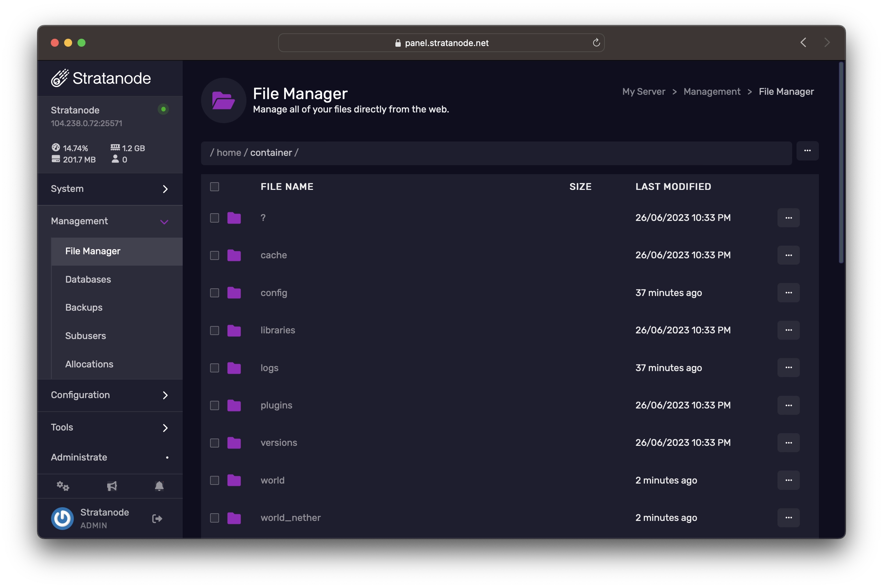
Task: Open the Backups page
Action: pyautogui.click(x=84, y=307)
